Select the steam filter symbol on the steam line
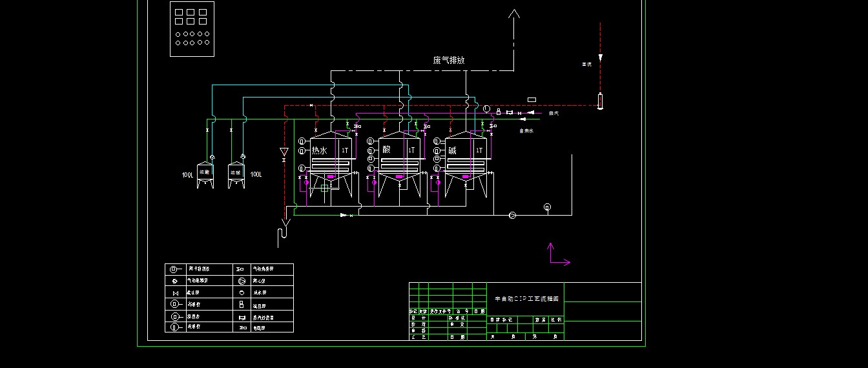 click(x=509, y=112)
